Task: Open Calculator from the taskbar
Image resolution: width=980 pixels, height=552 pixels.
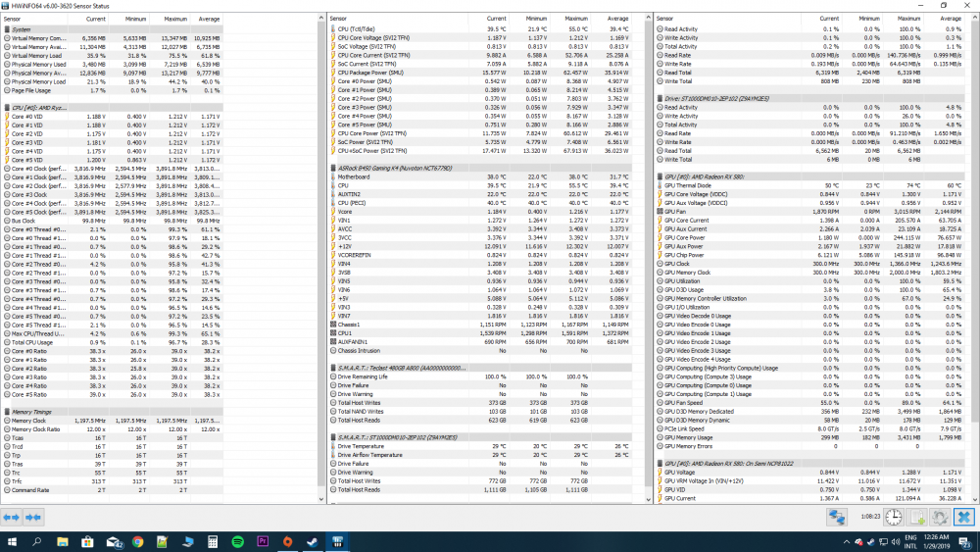Action: coord(213,542)
